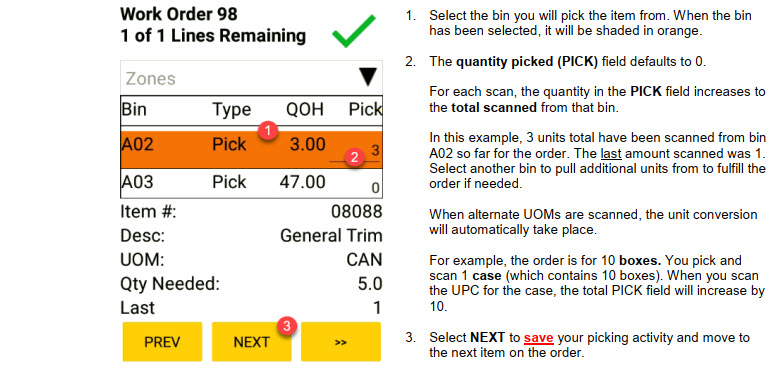Click the underlined red 'save' text

(x=538, y=338)
